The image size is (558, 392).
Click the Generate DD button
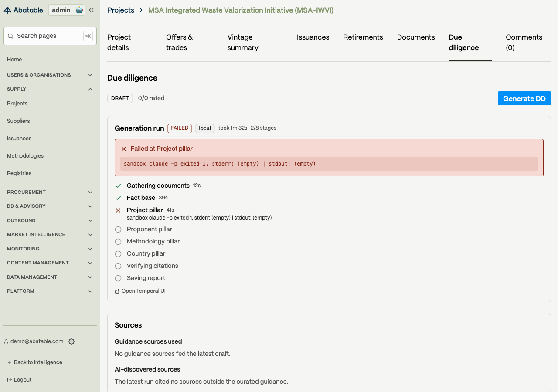(x=524, y=98)
